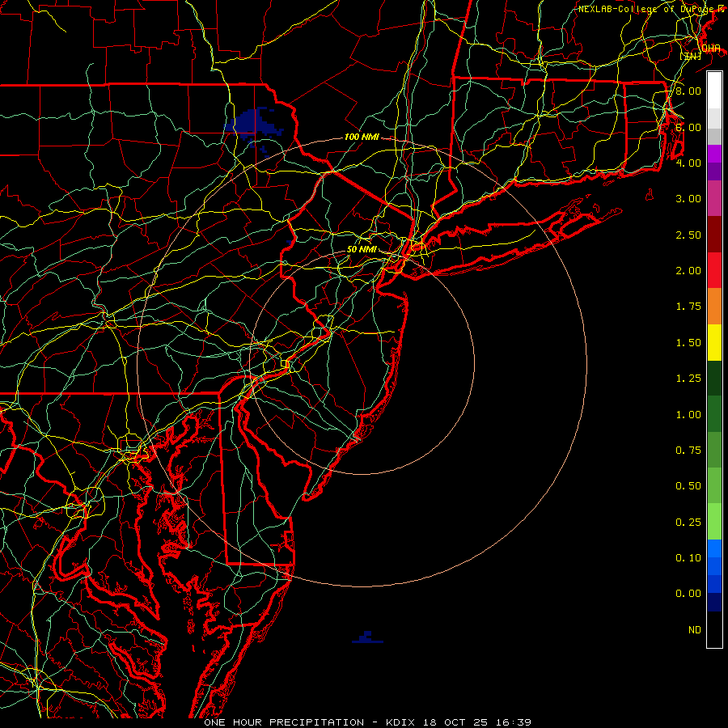
Task: Click the 0.10 legend value label
Action: pyautogui.click(x=688, y=558)
